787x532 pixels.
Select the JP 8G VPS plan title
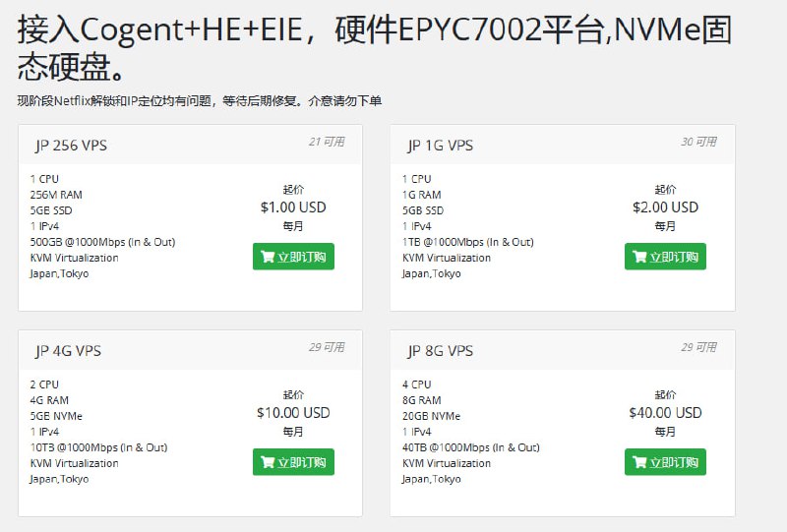440,351
